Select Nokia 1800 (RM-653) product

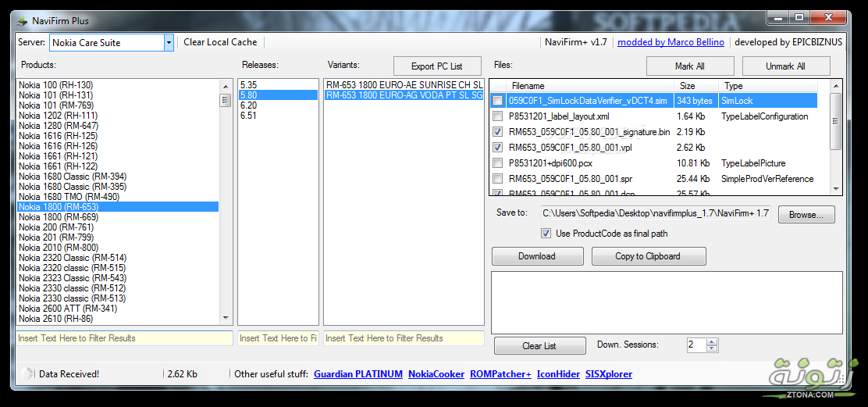tap(118, 206)
